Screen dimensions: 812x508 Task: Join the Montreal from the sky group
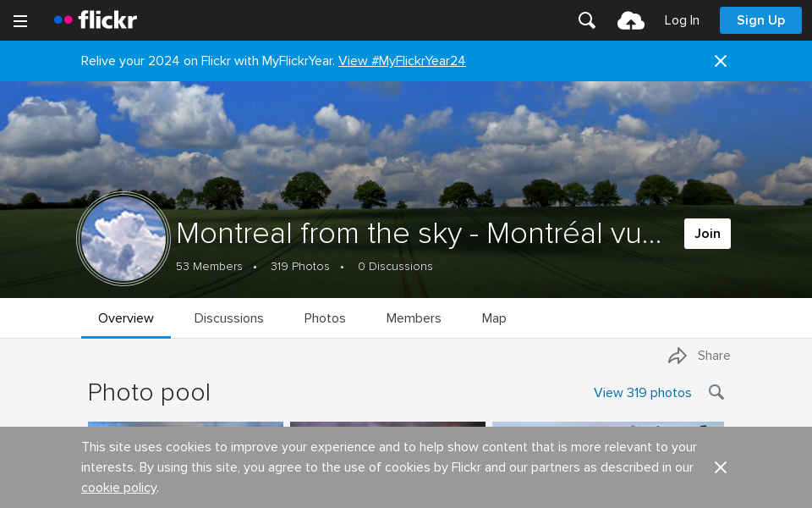coord(707,234)
